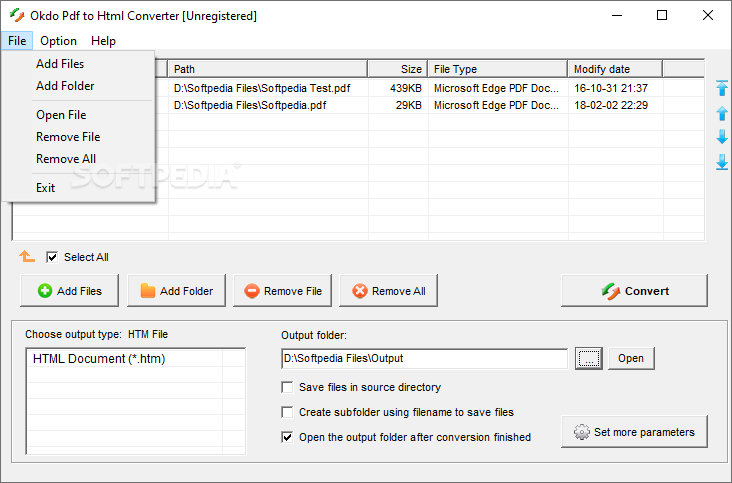Viewport: 732px width, 483px height.
Task: Select the Softpedia Test.pdf path row
Action: pos(262,88)
